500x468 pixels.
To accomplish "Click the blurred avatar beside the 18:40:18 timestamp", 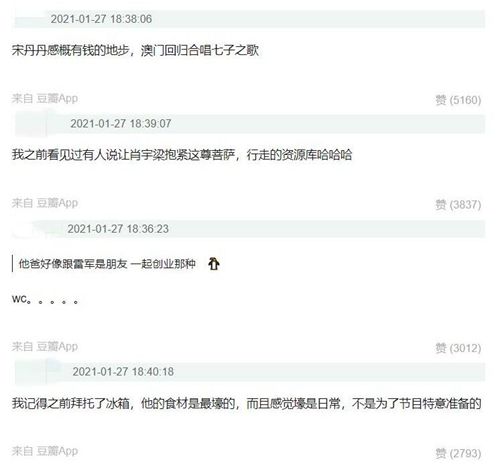I will coord(31,372).
